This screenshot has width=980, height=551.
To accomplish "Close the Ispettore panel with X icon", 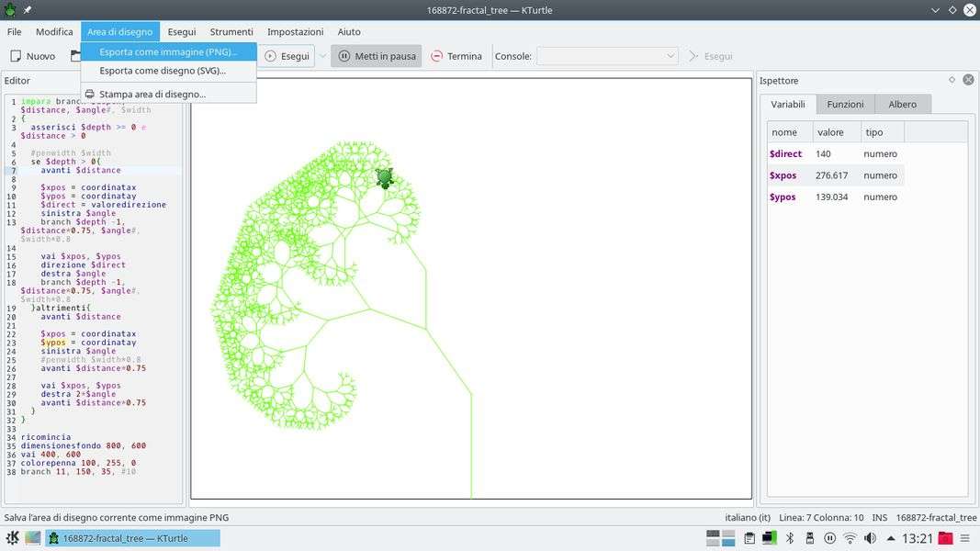I will pos(968,80).
